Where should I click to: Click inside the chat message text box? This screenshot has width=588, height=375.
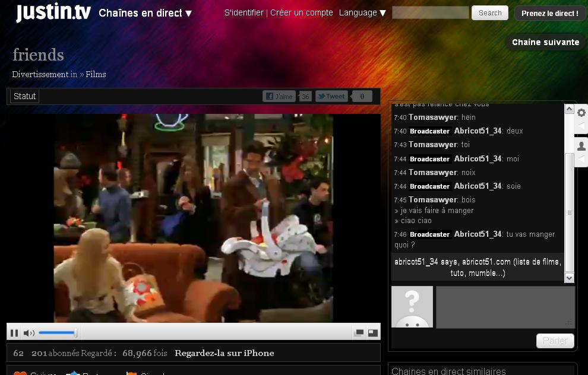coord(505,307)
